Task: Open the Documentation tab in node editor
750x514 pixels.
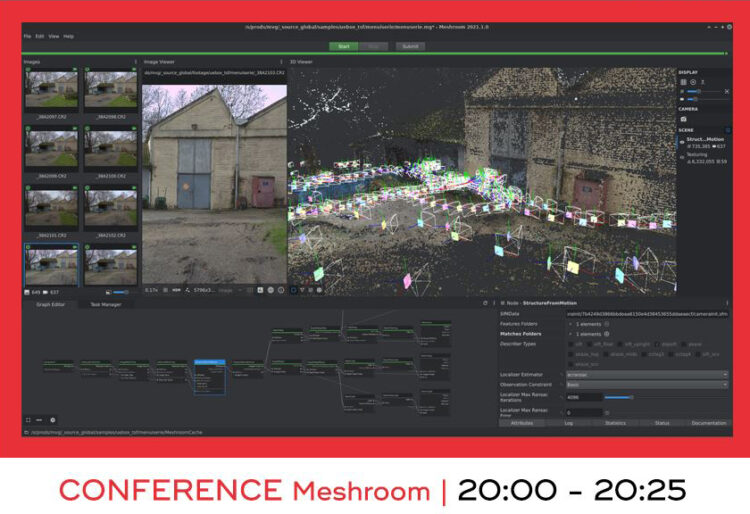Action: (708, 423)
